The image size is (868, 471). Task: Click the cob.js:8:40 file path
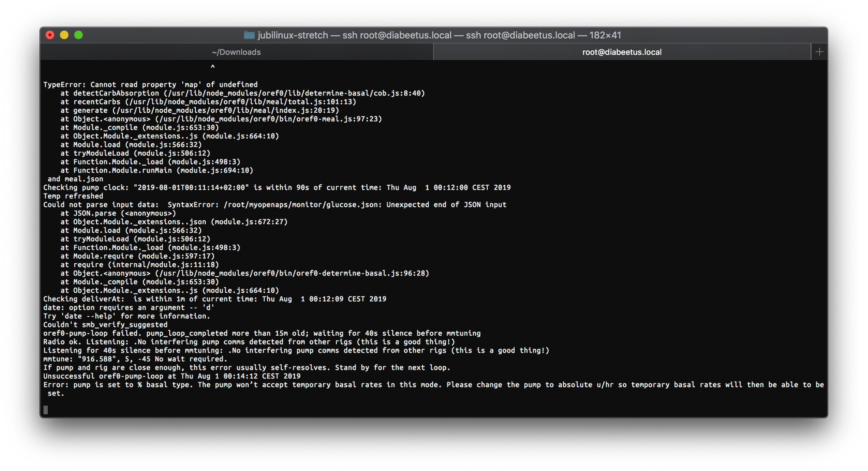coord(294,93)
